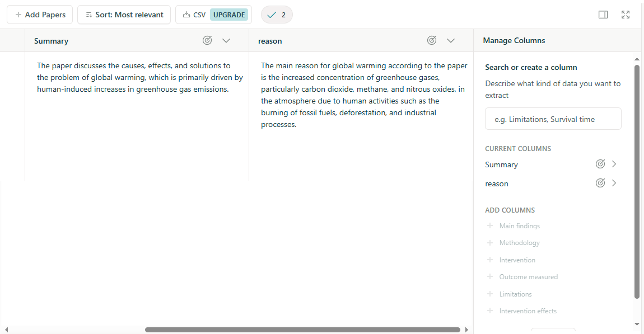Click the horizontal scrollbar thumb
This screenshot has height=334, width=644.
point(302,330)
